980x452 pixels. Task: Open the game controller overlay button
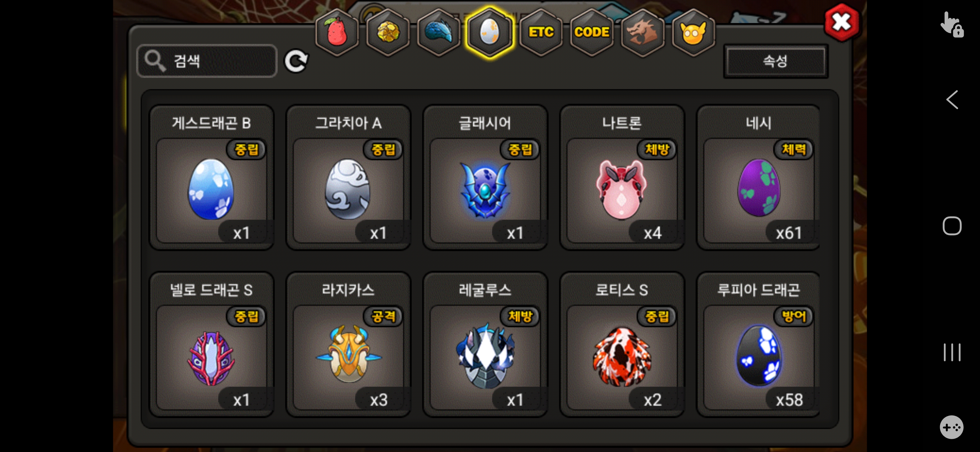coord(951,427)
